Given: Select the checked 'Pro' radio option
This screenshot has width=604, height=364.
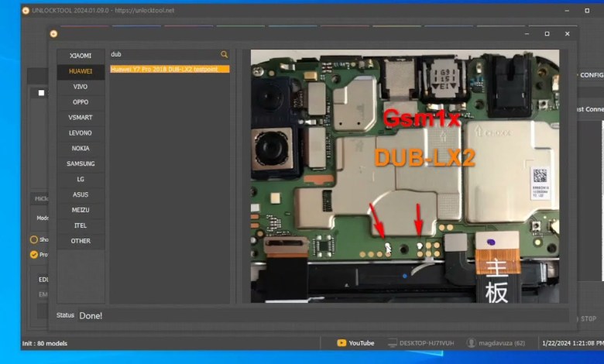Looking at the screenshot, I should click(x=34, y=255).
